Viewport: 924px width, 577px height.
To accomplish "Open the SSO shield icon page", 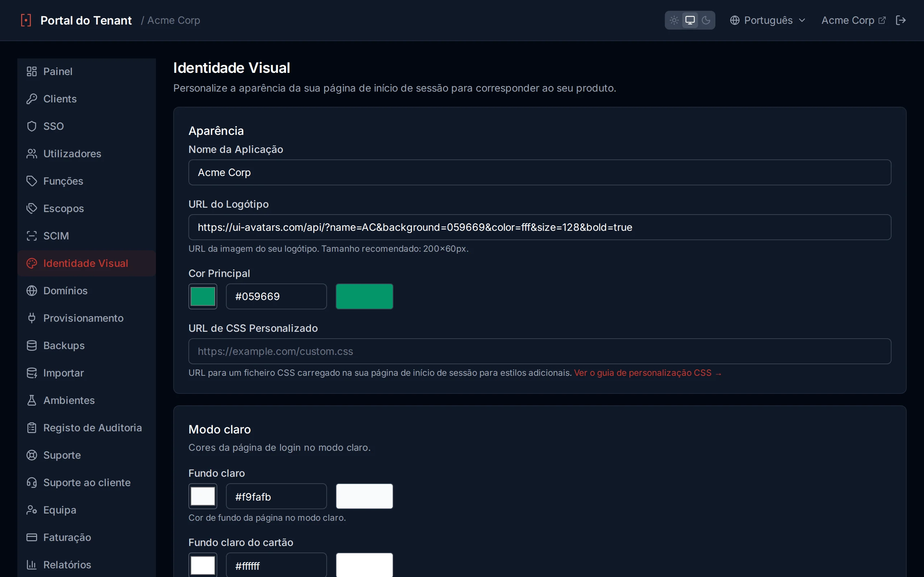I will 32,126.
